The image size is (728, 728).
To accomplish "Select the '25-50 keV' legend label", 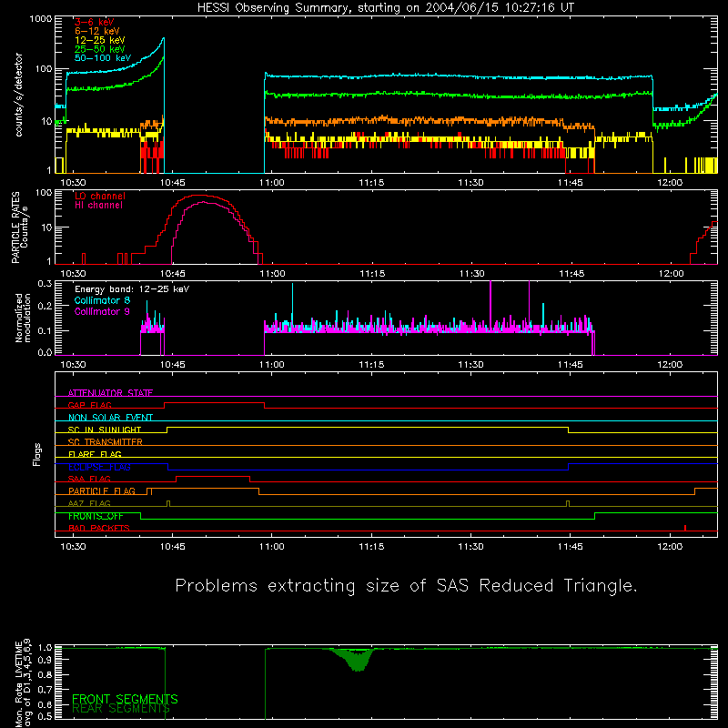I will tap(100, 49).
